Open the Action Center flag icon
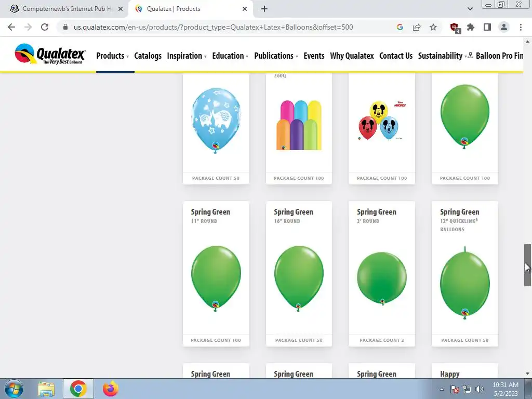 455,389
